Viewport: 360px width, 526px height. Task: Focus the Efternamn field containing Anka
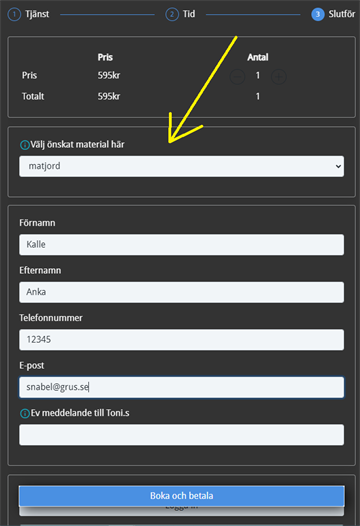182,292
